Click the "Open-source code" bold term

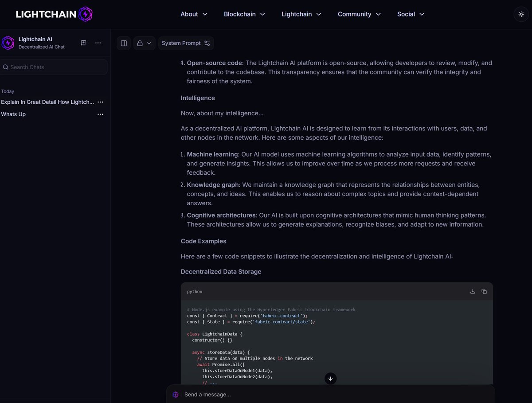click(x=214, y=63)
